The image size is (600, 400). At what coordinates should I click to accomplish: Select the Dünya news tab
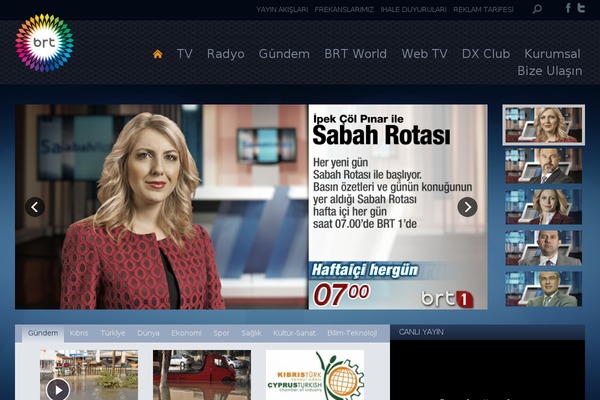tap(148, 333)
